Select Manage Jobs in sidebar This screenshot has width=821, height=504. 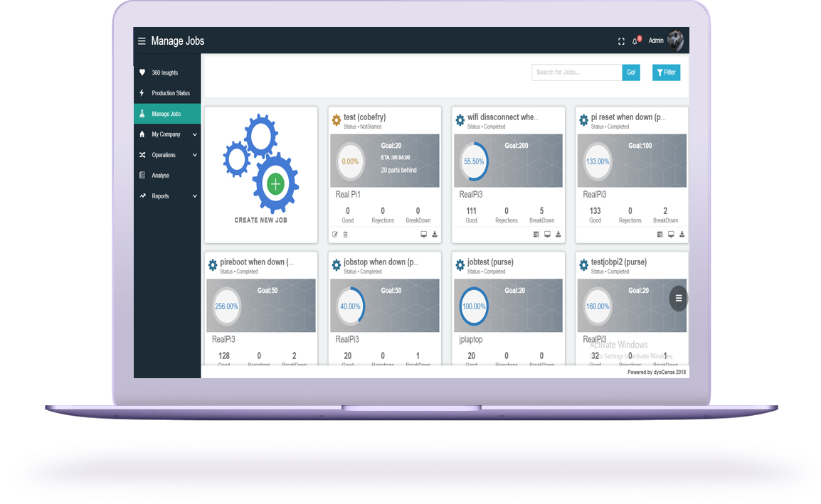167,114
